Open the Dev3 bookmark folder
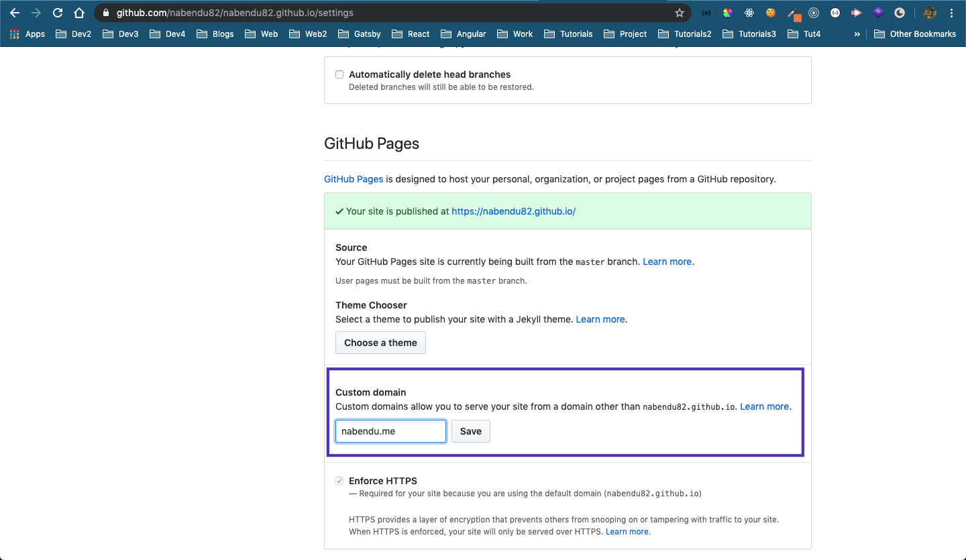The width and height of the screenshot is (966, 560). (121, 34)
